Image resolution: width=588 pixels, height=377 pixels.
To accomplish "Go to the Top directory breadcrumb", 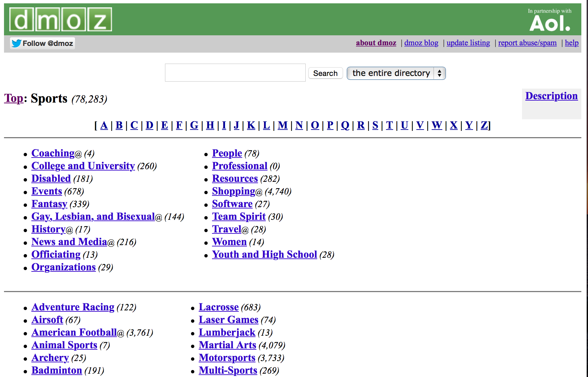I will click(x=14, y=98).
